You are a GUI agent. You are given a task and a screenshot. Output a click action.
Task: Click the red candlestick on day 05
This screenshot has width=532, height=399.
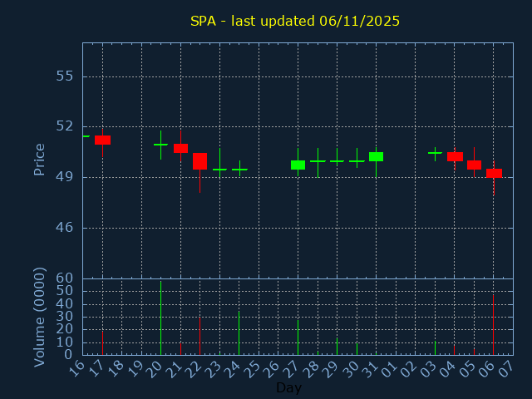point(474,165)
